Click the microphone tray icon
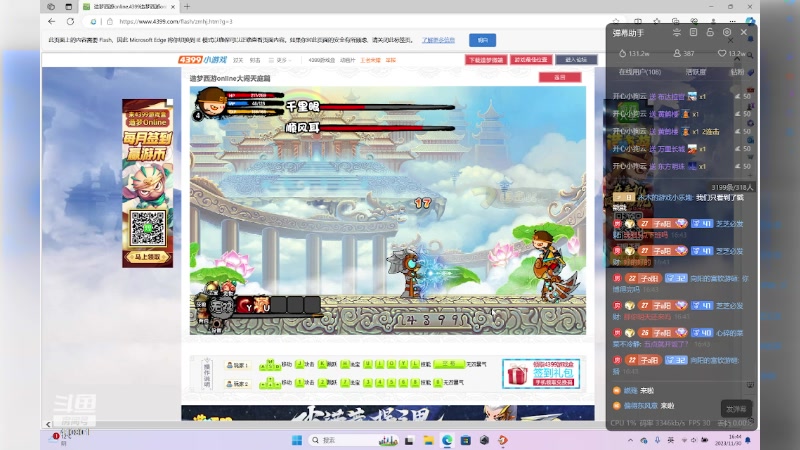The image size is (800, 450). click(657, 440)
